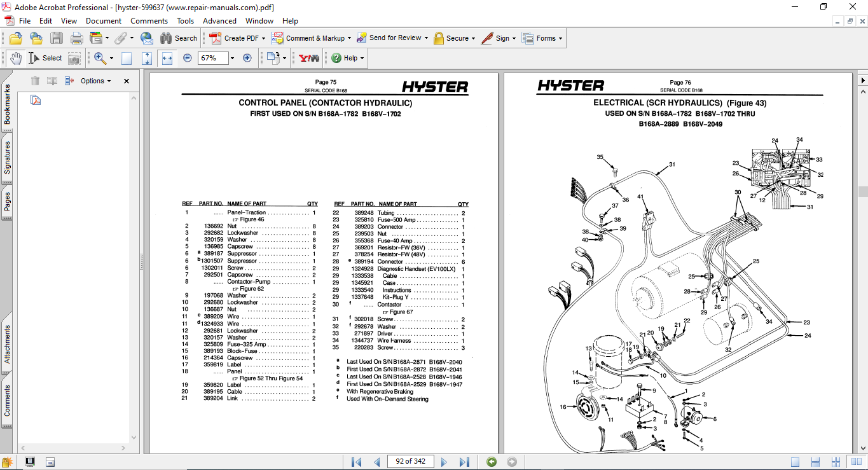Enable Single Page layout in status bar
868x470 pixels.
pyautogui.click(x=795, y=462)
